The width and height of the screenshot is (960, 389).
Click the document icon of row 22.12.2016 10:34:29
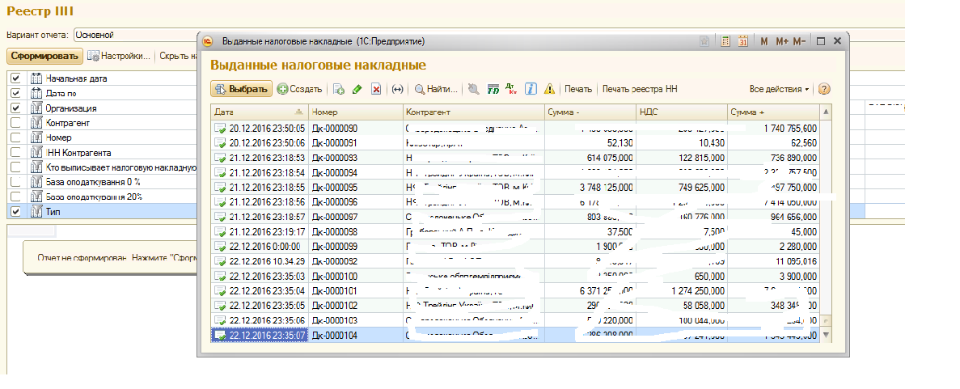[220, 261]
